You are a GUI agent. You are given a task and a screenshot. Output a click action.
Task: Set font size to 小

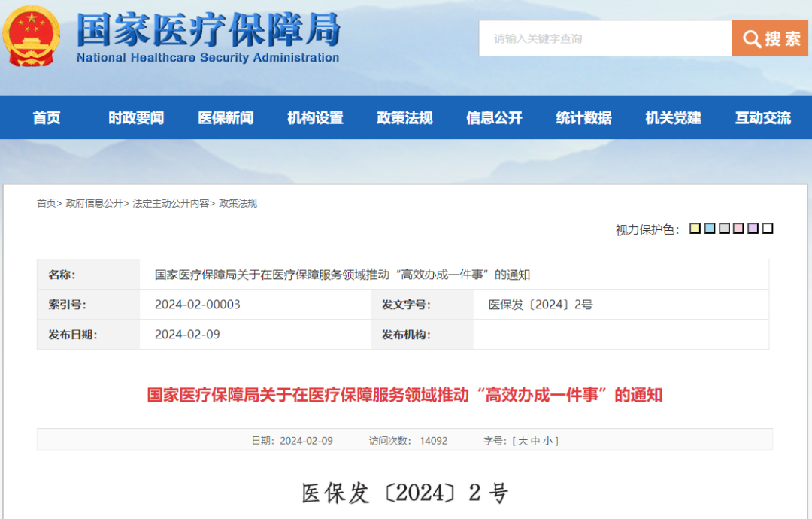tap(547, 441)
